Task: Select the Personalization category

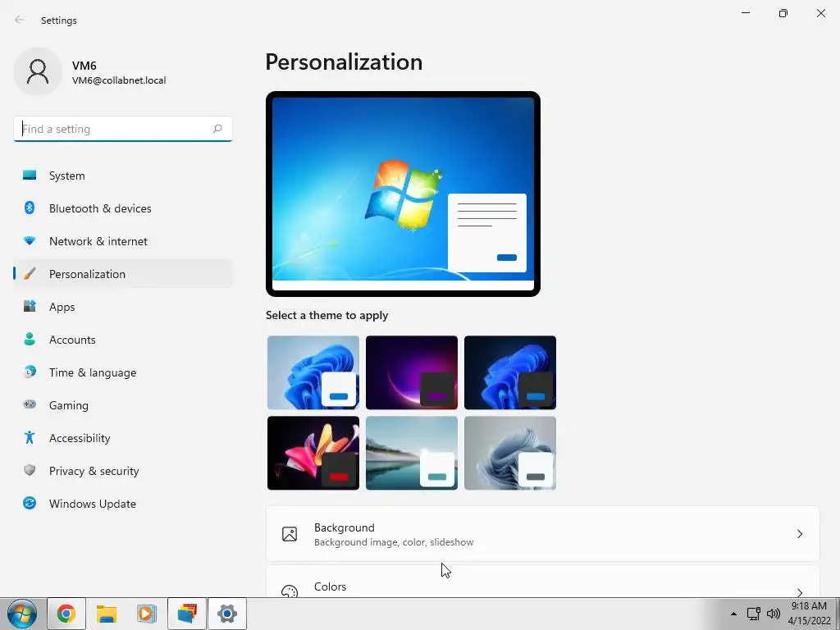Action: [x=123, y=274]
